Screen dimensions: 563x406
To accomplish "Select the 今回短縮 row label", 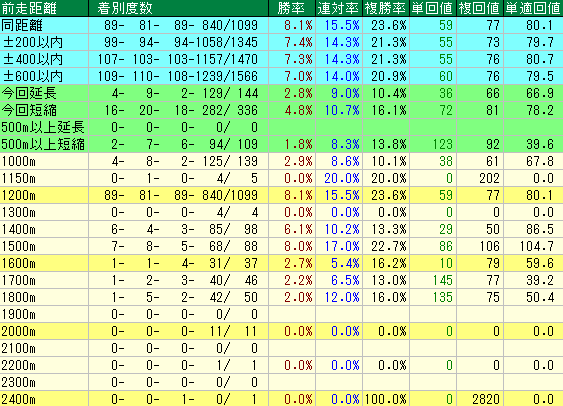I will 29,110.
